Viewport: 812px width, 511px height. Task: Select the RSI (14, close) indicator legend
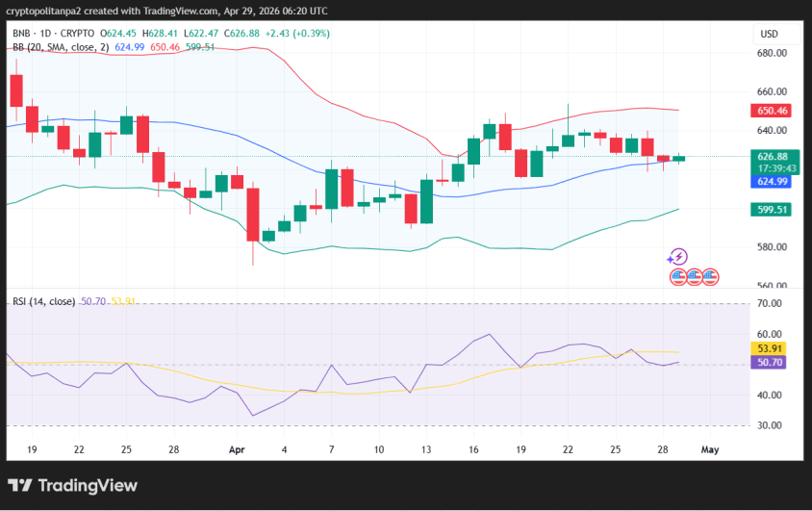44,301
